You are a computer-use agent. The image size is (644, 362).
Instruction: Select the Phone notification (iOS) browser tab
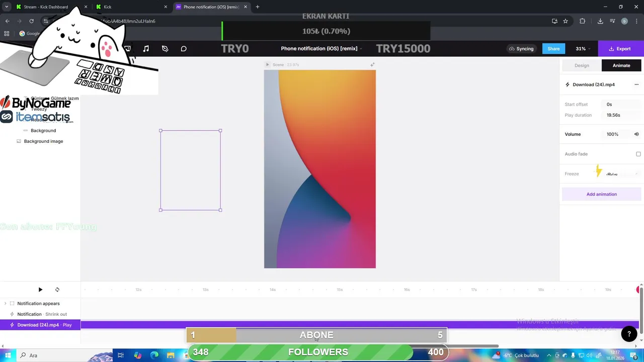(x=211, y=7)
